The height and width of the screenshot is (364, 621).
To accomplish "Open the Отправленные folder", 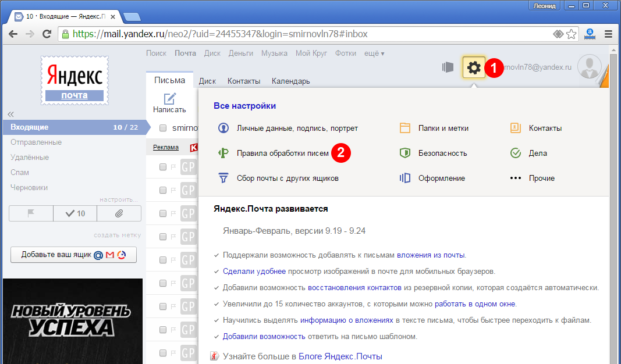I will (x=36, y=142).
